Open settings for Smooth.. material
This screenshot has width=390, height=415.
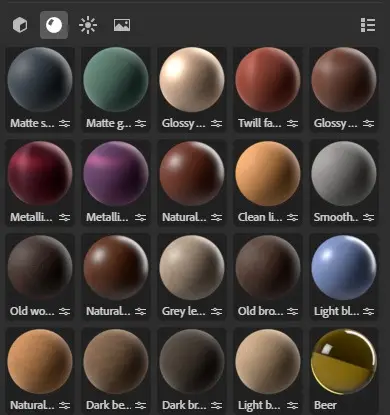tap(368, 218)
